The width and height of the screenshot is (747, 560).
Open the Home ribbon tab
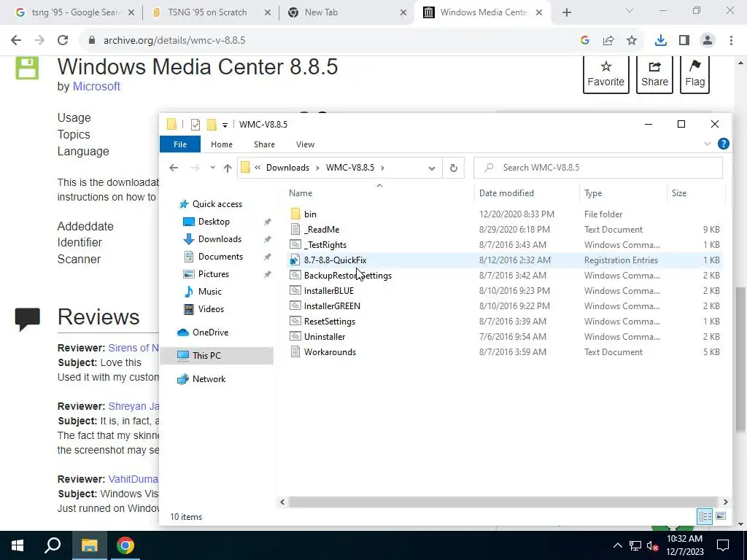222,144
